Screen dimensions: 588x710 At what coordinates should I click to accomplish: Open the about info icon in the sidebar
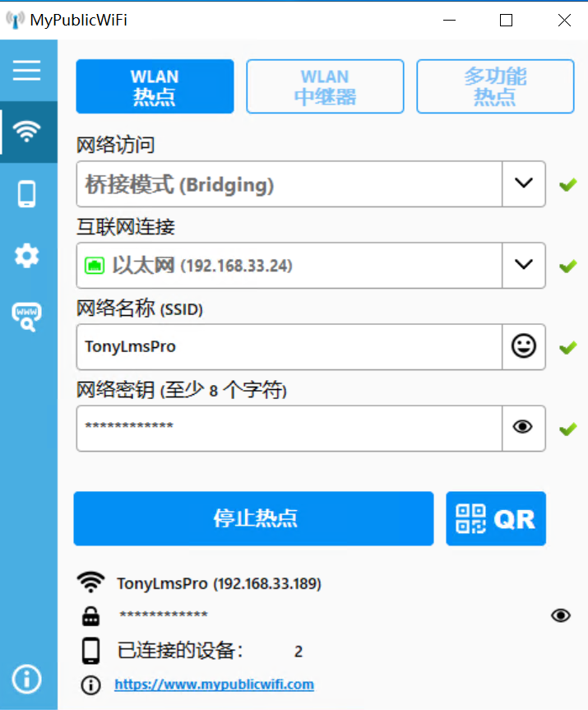[x=26, y=680]
